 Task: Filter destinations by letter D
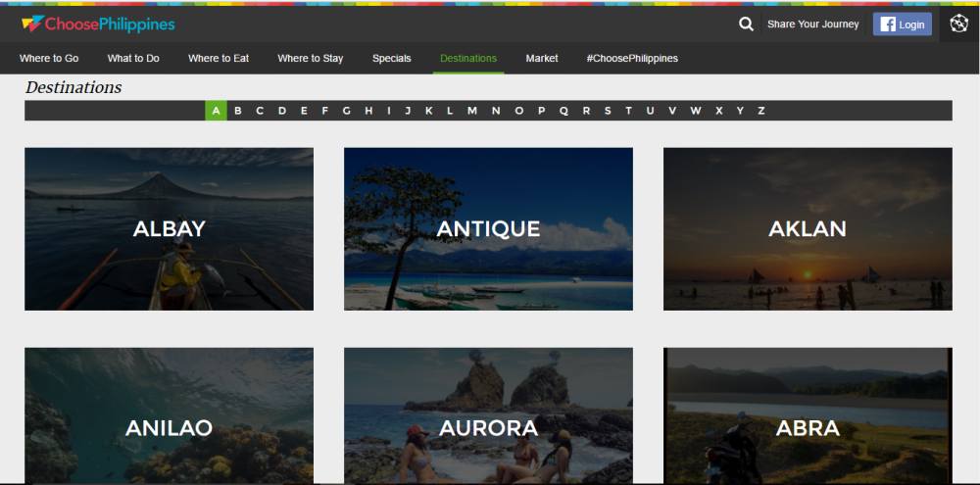point(282,111)
